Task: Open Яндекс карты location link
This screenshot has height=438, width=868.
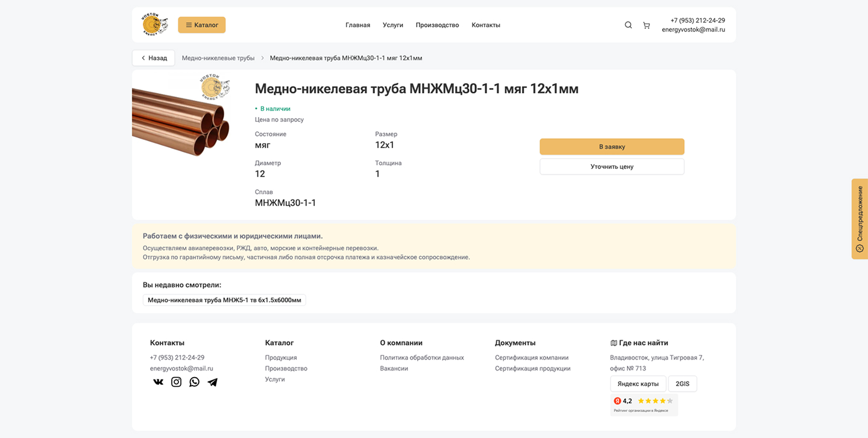Action: pos(638,383)
